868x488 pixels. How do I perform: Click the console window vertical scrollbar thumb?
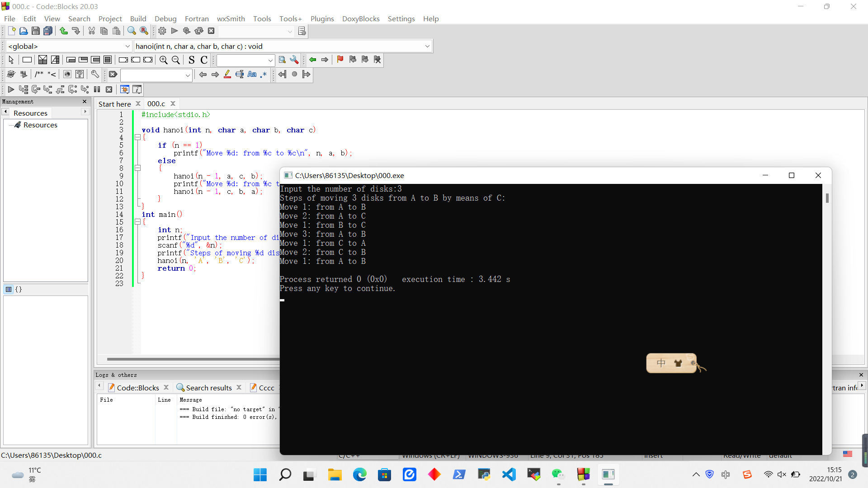(x=827, y=198)
